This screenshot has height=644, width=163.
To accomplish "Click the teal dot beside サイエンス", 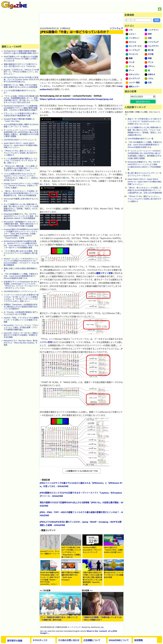I will [127, 54].
